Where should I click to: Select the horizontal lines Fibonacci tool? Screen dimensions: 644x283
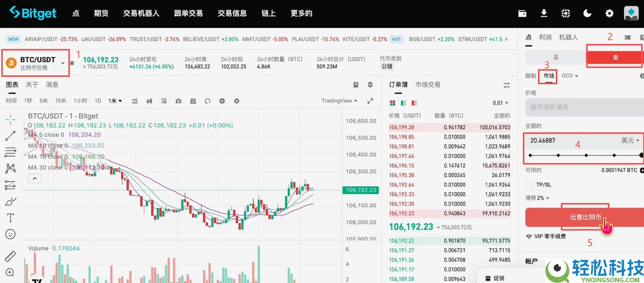click(10, 152)
